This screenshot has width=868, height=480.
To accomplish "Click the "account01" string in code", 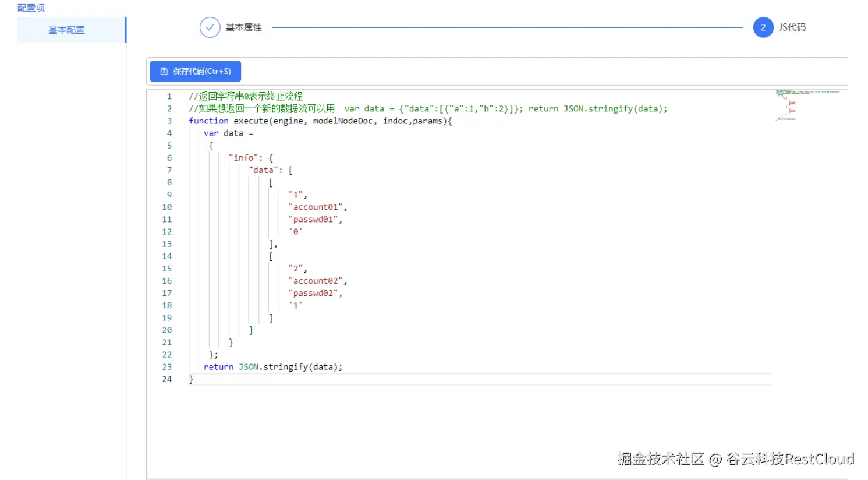I will (x=316, y=207).
